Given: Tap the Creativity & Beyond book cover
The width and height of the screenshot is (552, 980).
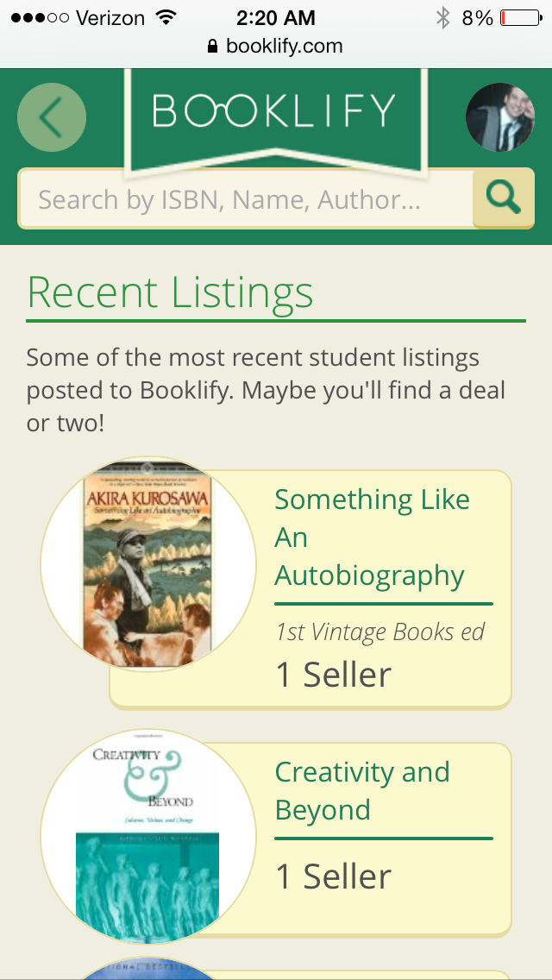Looking at the screenshot, I should point(148,836).
